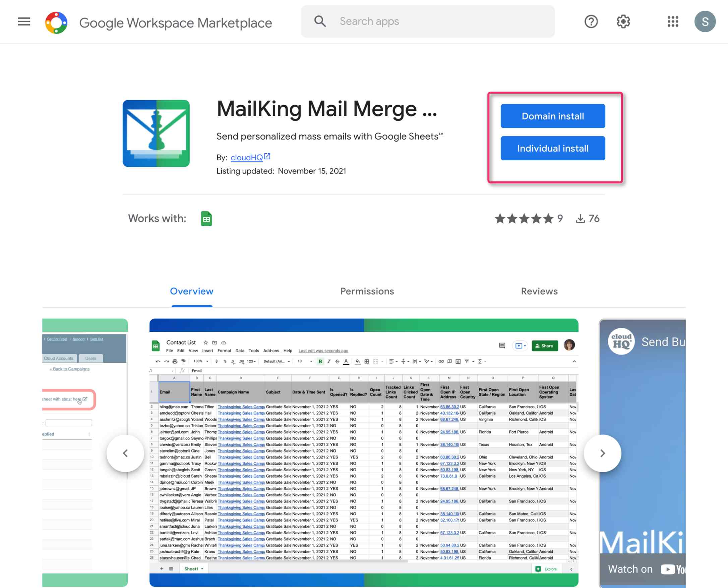This screenshot has height=588, width=728.
Task: Click the add sheet plus icon
Action: tap(162, 569)
